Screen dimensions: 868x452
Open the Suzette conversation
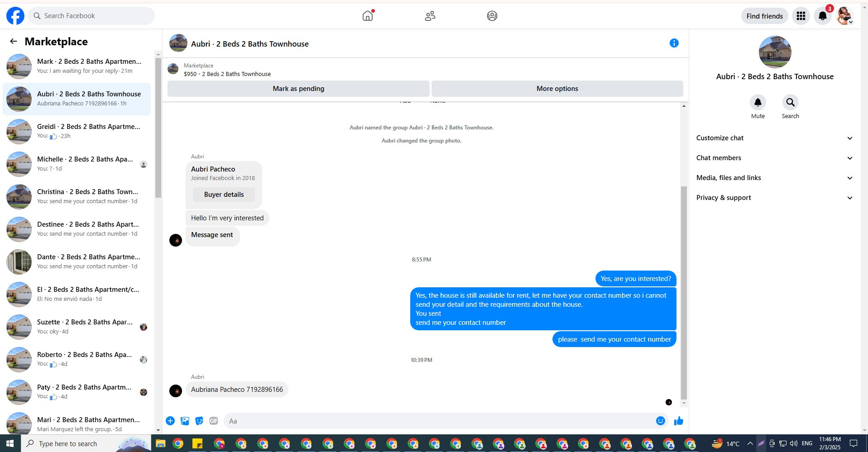tap(77, 327)
